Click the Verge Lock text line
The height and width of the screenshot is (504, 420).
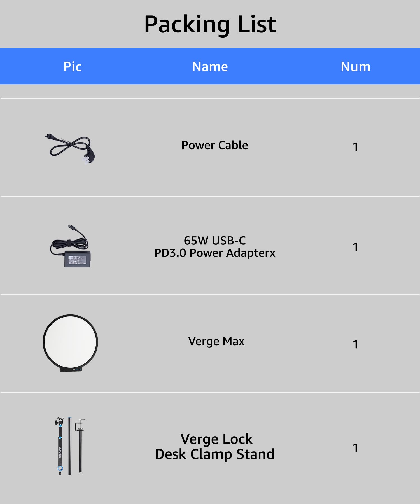coord(216,439)
